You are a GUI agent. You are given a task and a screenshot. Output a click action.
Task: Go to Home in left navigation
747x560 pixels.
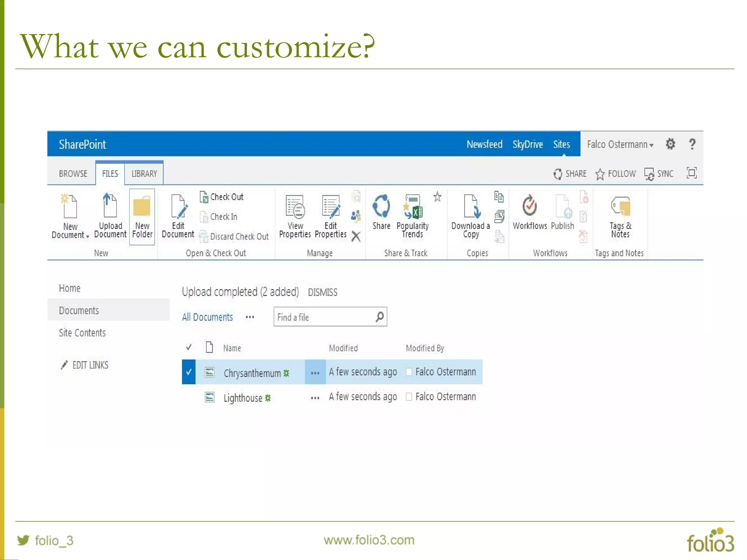(x=69, y=288)
